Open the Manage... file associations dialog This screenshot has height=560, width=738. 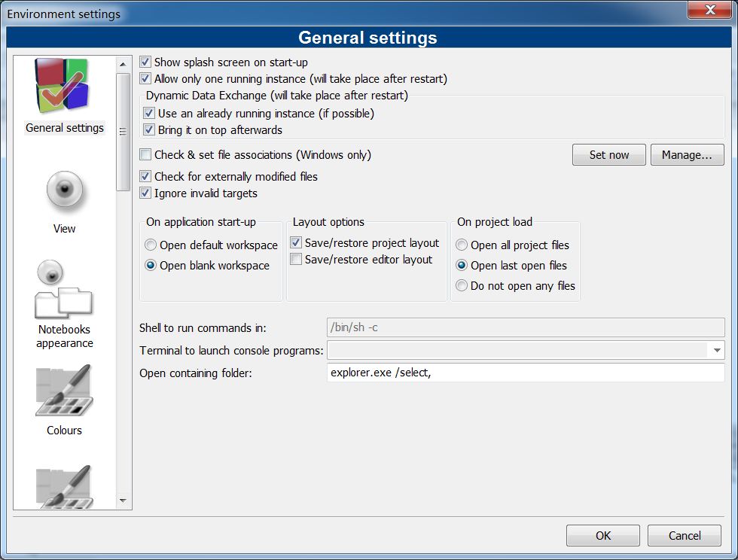pos(687,155)
